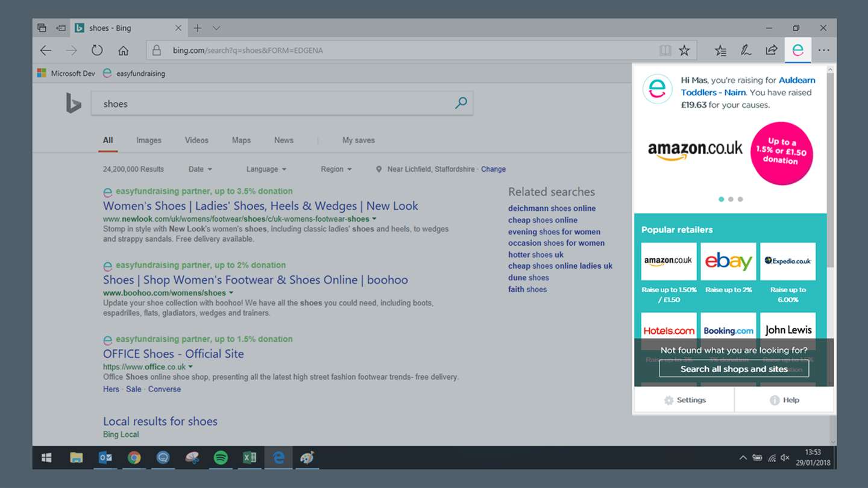Open the Share icon in toolbar
868x488 pixels.
[x=772, y=51]
